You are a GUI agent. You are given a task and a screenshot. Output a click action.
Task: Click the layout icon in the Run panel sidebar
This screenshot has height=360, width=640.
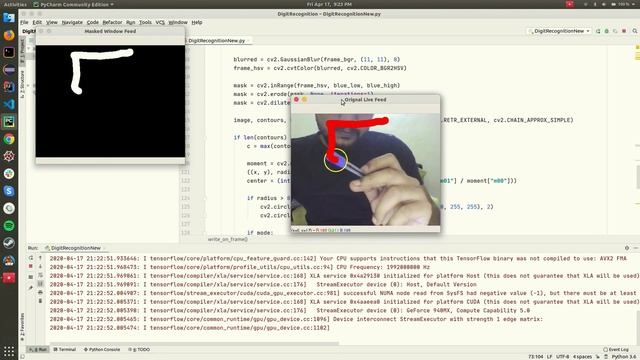click(x=31, y=277)
